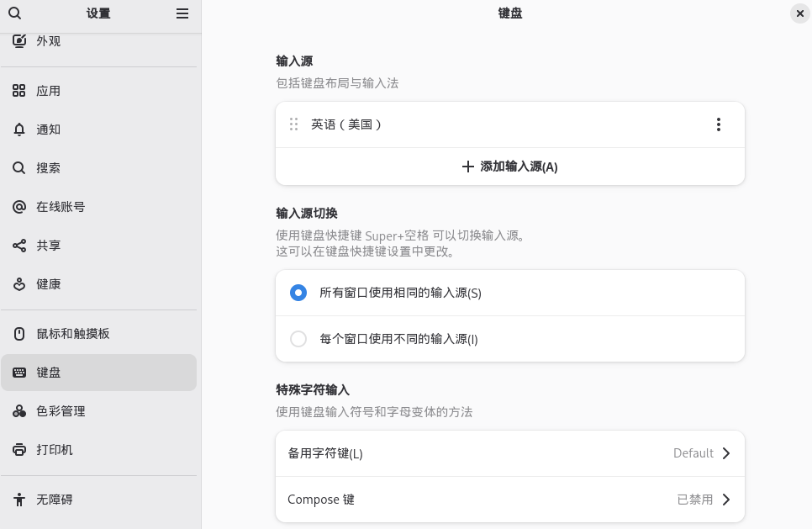Viewport: 812px width, 529px height.
Task: Open the 应用 settings section
Action: tap(49, 91)
